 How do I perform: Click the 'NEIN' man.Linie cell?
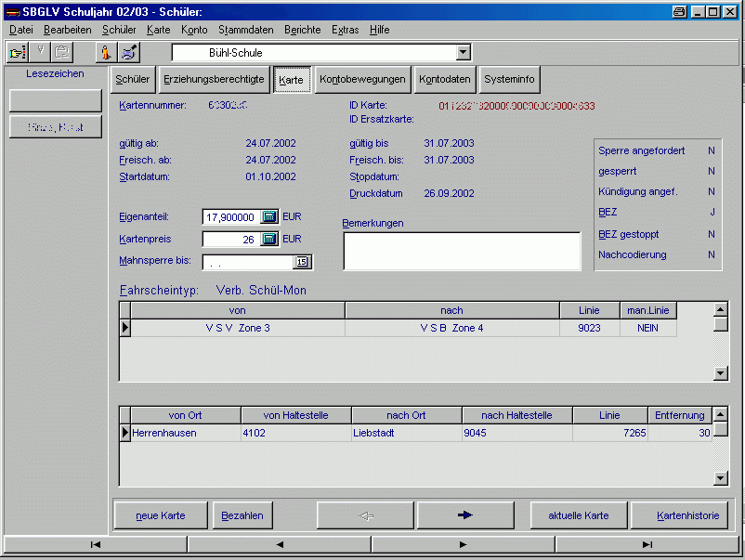(647, 328)
